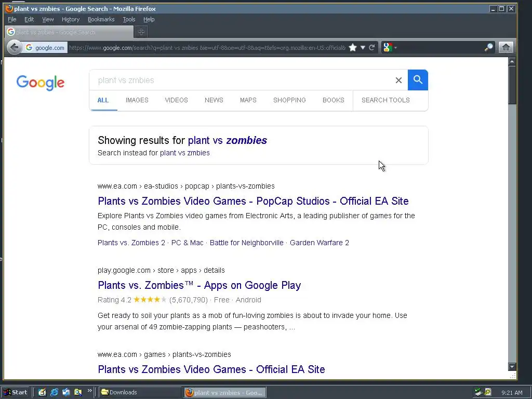Clear the Google search box with X
Screen dimensions: 532x399
click(398, 81)
